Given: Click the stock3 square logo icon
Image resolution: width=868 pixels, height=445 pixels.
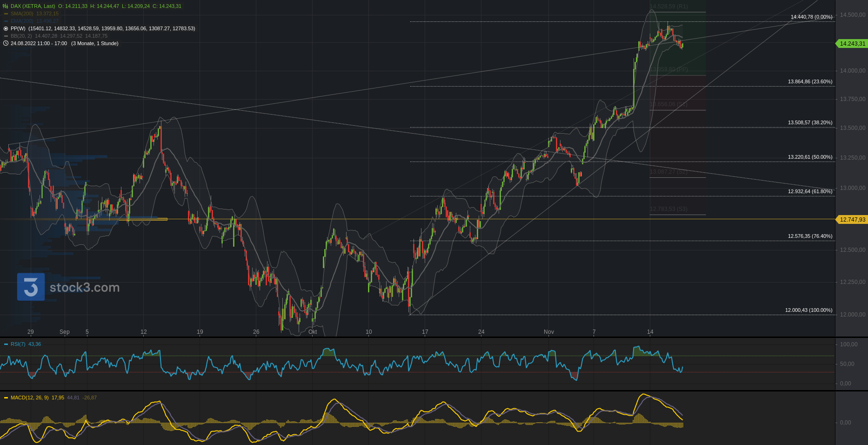Looking at the screenshot, I should [x=31, y=287].
